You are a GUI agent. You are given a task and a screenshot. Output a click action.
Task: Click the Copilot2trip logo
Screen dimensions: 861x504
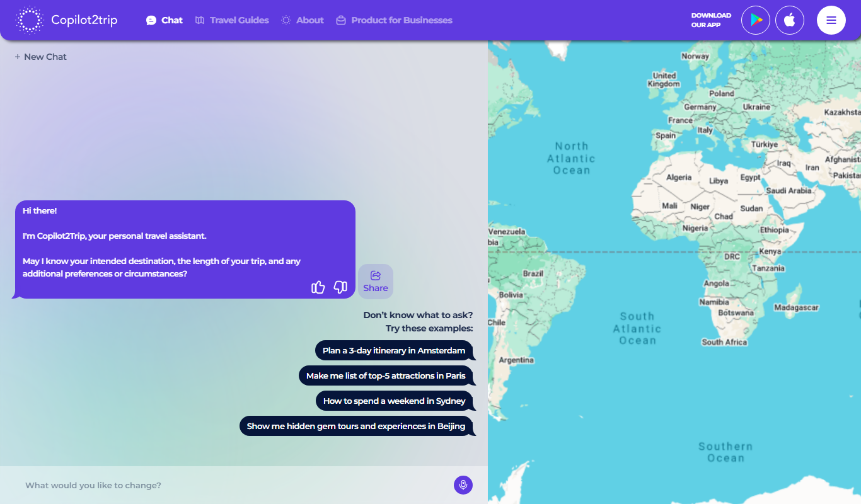pyautogui.click(x=67, y=20)
